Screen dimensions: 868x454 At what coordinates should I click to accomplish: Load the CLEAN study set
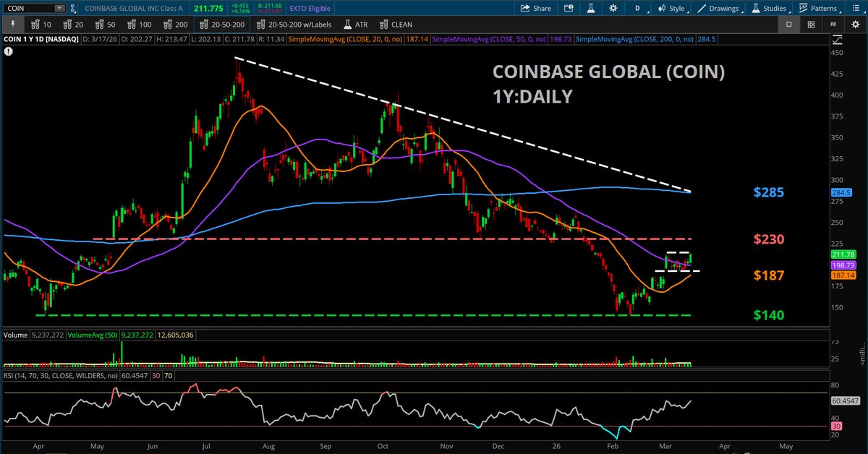tap(397, 24)
